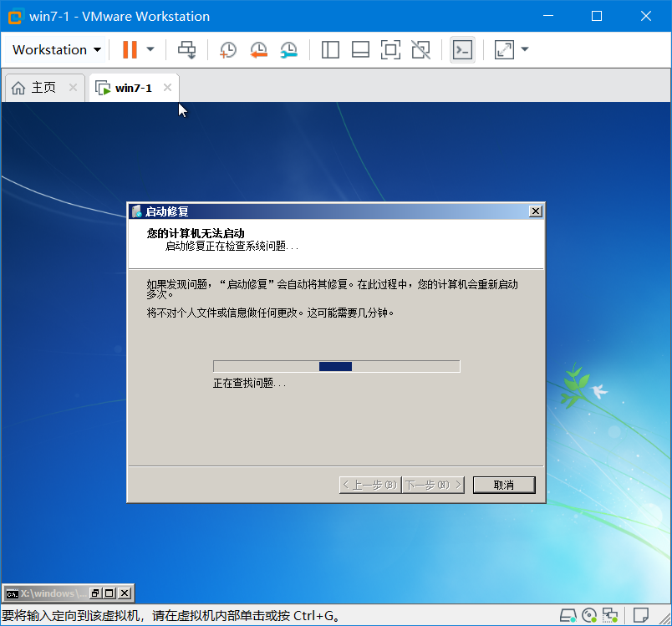Click the hard disk status icon

point(568,616)
